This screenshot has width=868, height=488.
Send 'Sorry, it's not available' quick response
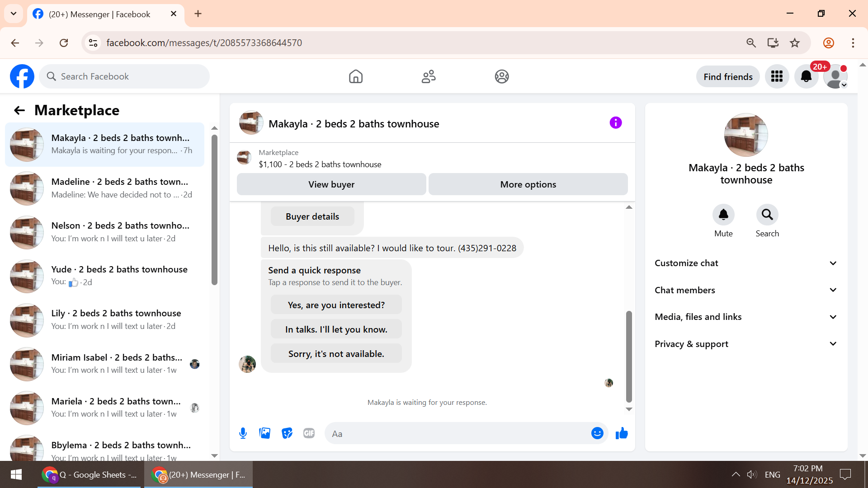click(336, 354)
